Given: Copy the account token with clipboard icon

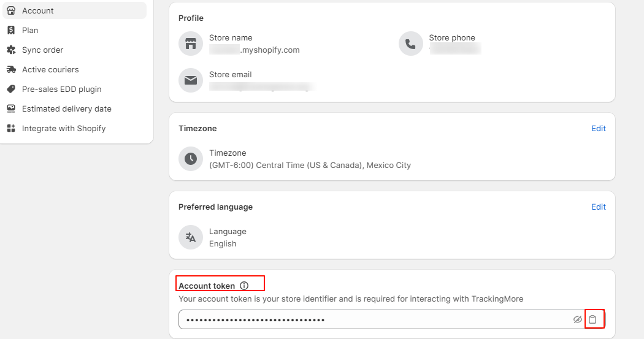Looking at the screenshot, I should [x=592, y=319].
